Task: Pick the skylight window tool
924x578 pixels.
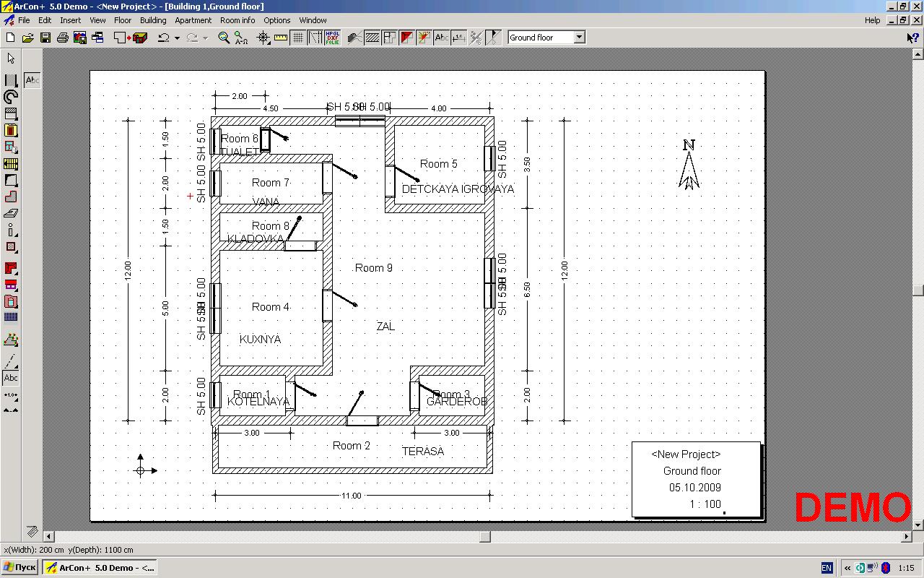Action: point(11,301)
